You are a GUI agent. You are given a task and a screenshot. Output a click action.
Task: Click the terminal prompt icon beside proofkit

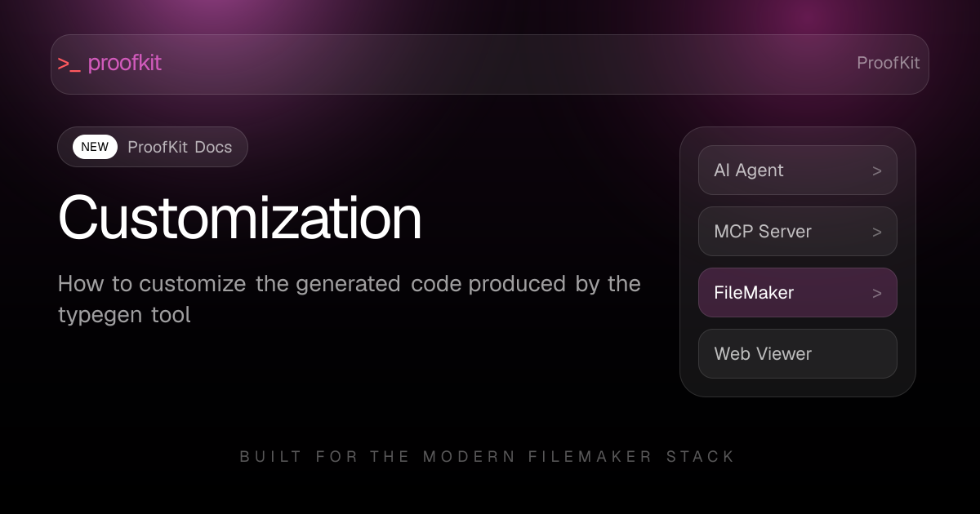pos(69,64)
